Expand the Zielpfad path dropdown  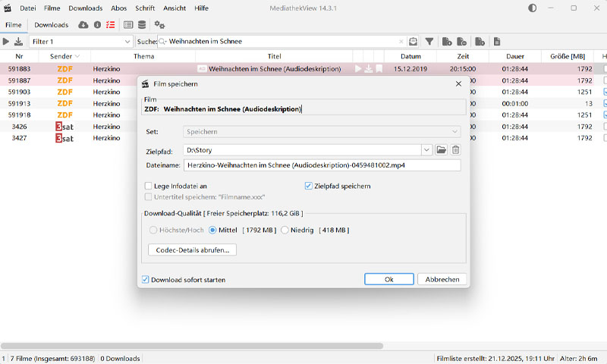pyautogui.click(x=426, y=150)
